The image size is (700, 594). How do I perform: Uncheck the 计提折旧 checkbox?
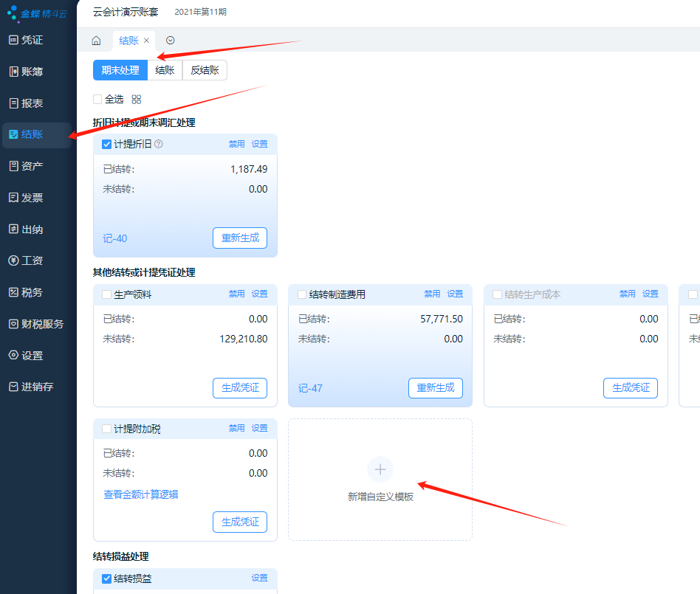[106, 145]
